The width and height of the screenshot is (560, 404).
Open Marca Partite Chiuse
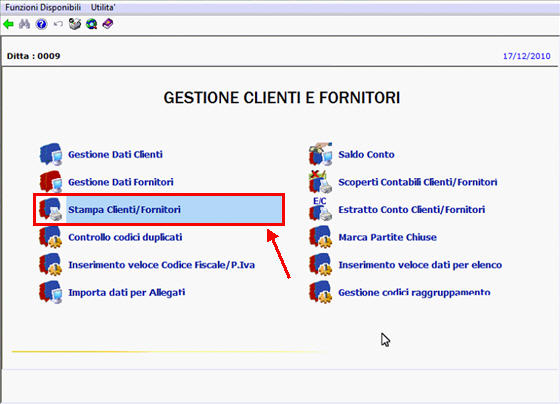tap(388, 237)
